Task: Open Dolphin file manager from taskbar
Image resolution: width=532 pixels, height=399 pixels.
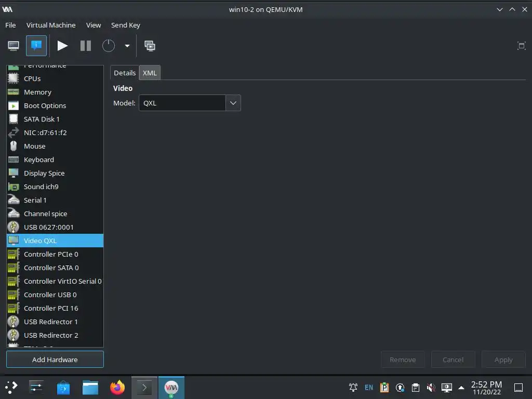Action: (90, 387)
